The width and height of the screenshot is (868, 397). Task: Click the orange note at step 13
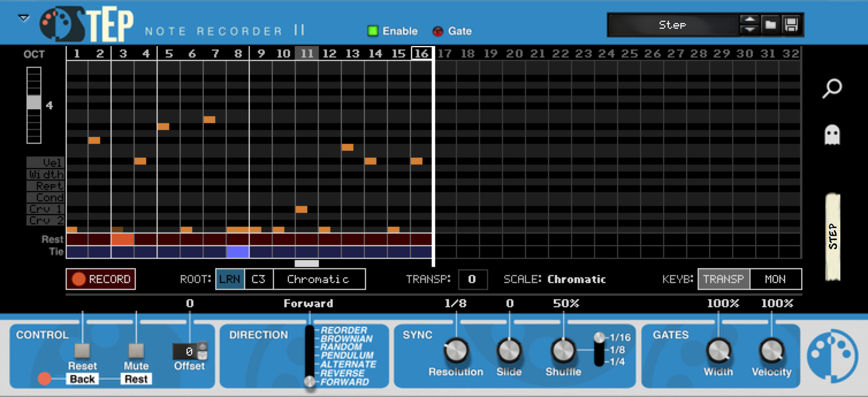347,147
